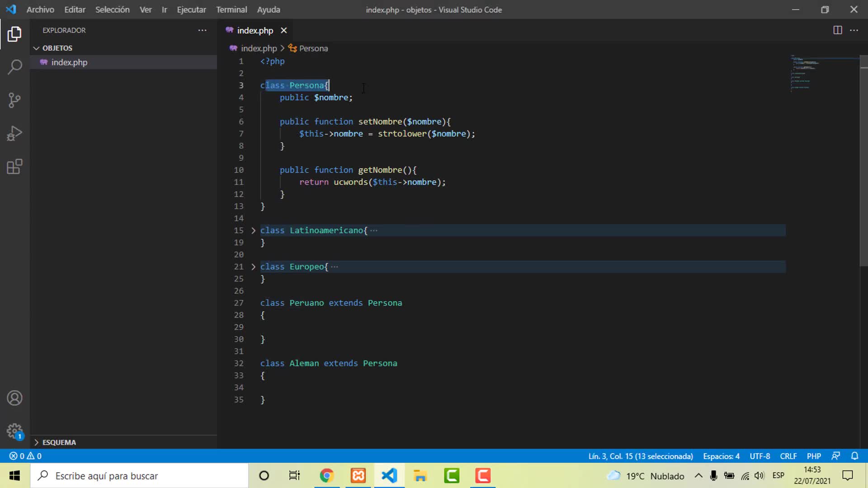Viewport: 868px width, 488px height.
Task: Open the Terminal menu
Action: (231, 9)
